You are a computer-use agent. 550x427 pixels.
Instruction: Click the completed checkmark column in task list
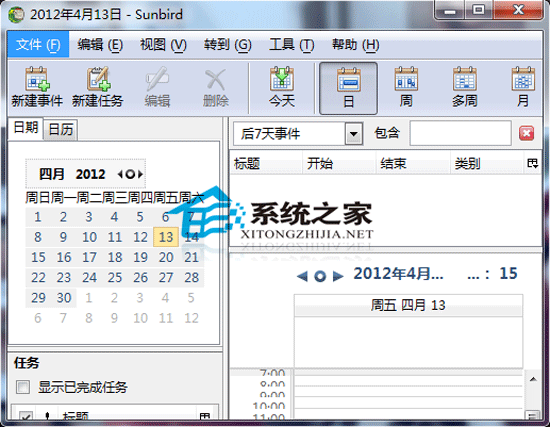[x=26, y=416]
